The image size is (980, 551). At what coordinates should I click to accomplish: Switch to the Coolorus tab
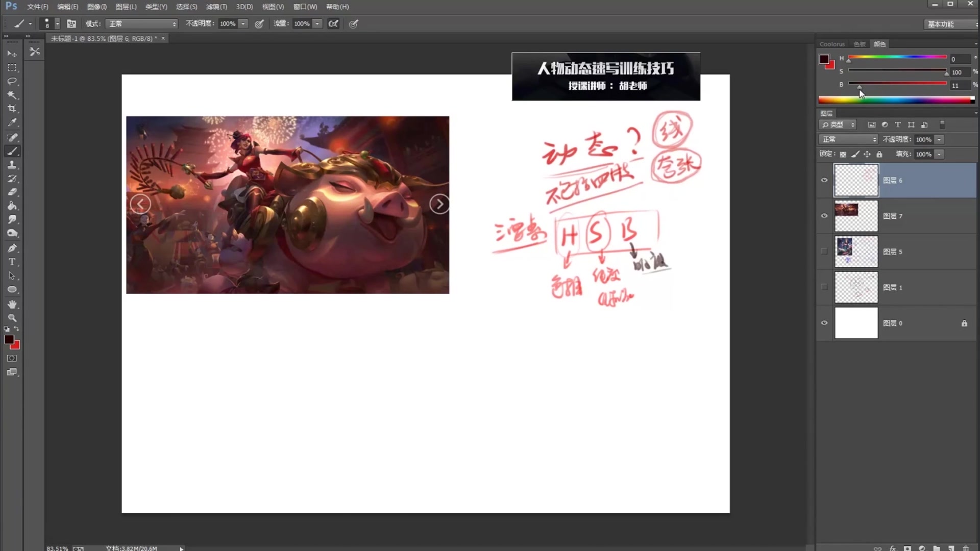point(832,44)
